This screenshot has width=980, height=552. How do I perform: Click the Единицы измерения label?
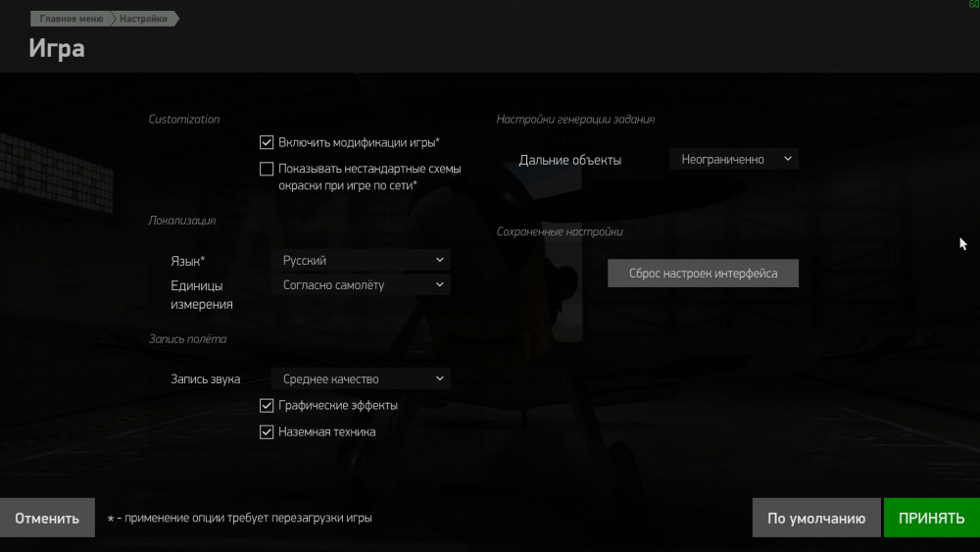(x=202, y=295)
